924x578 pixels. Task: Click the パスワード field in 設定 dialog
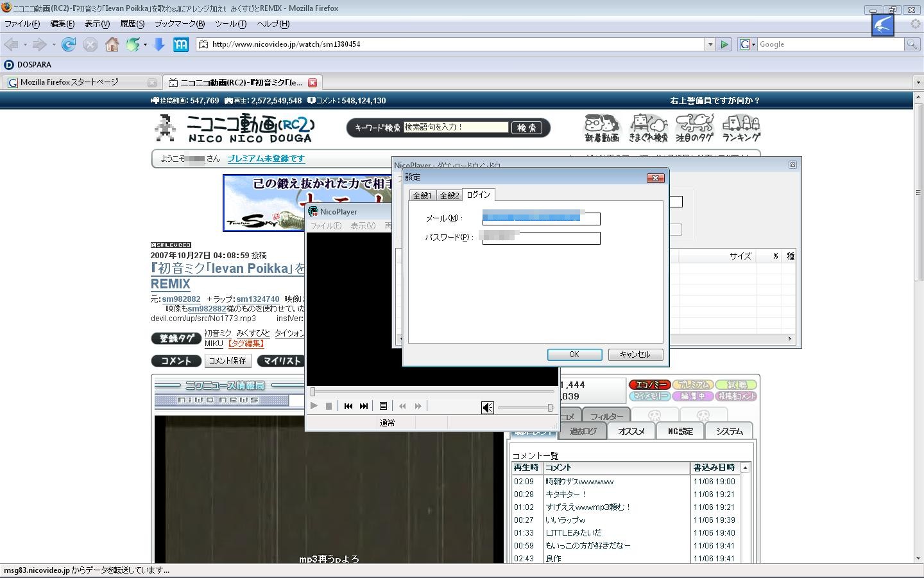(542, 238)
